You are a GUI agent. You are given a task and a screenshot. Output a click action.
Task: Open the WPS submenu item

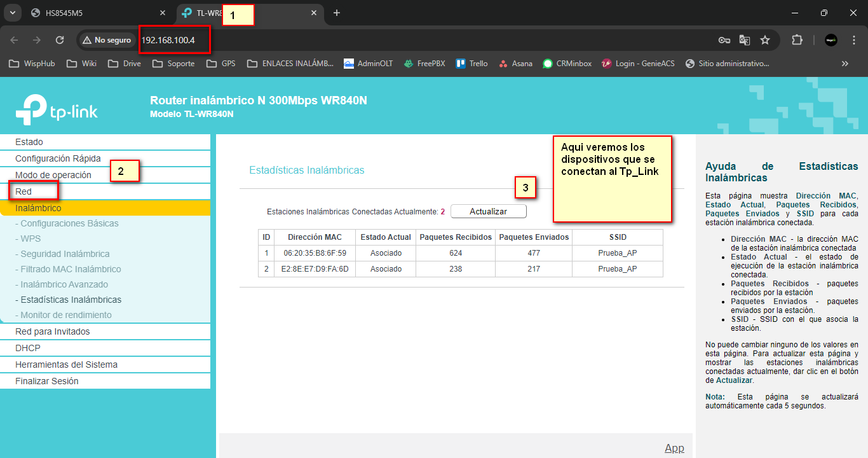tap(28, 239)
